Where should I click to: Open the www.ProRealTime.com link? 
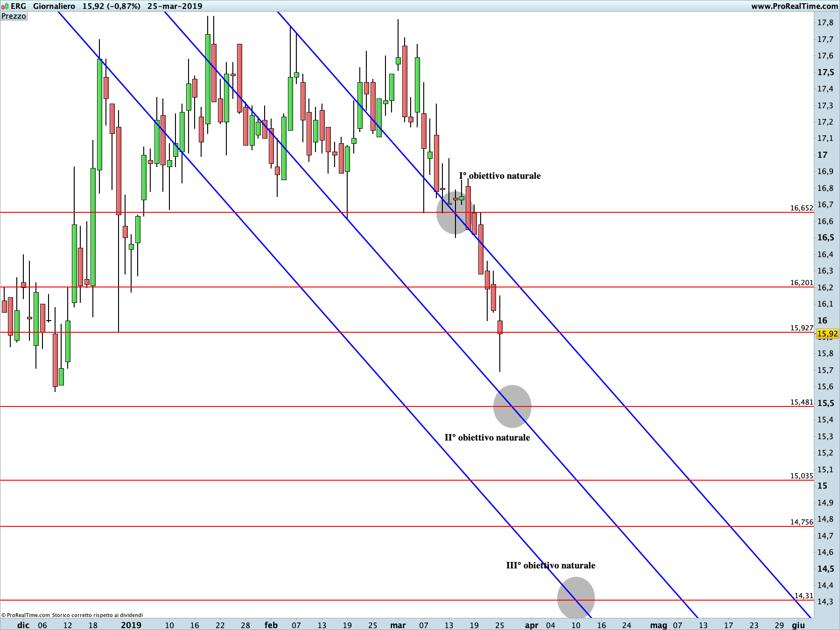click(x=794, y=6)
